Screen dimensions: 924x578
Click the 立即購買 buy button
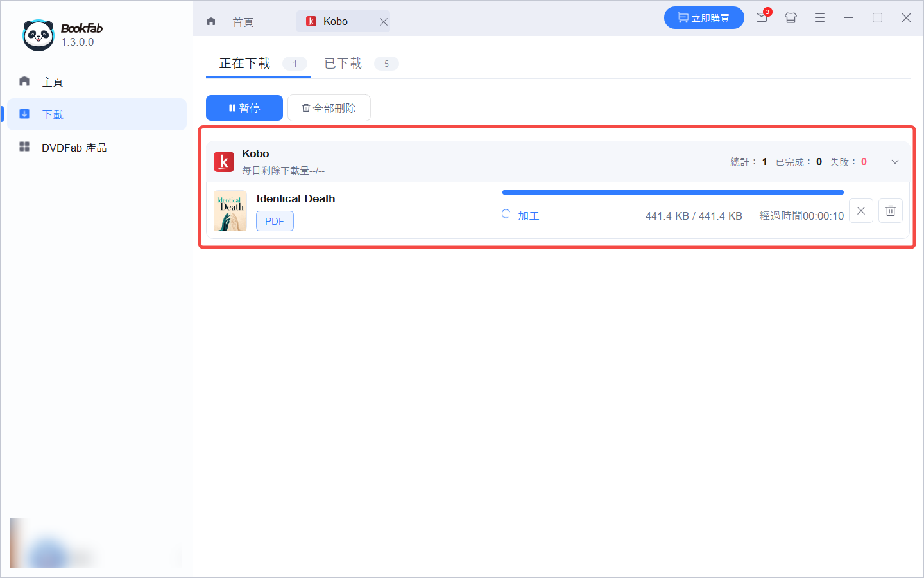pos(704,18)
